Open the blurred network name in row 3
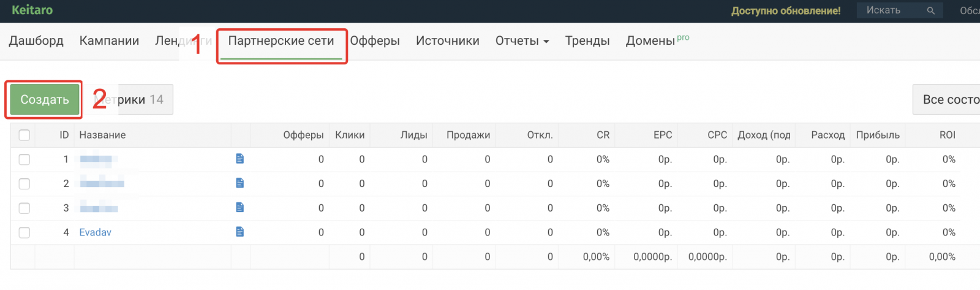Viewport: 980px width, 290px height. pos(99,208)
